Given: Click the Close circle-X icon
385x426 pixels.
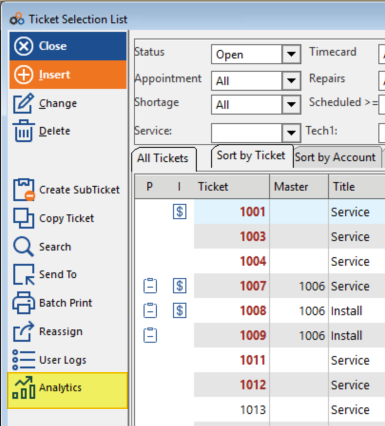Looking at the screenshot, I should click(23, 46).
